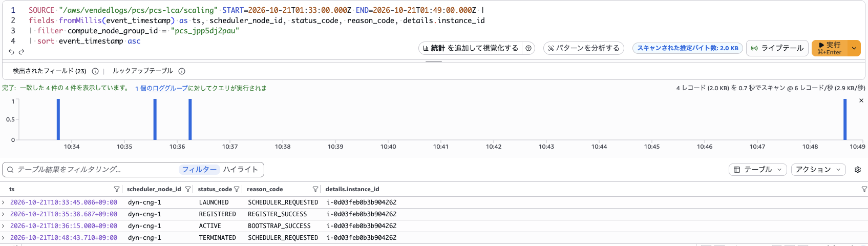868x246 pixels.
Task: Place cursor on the SOURCE query line
Action: coord(256,10)
